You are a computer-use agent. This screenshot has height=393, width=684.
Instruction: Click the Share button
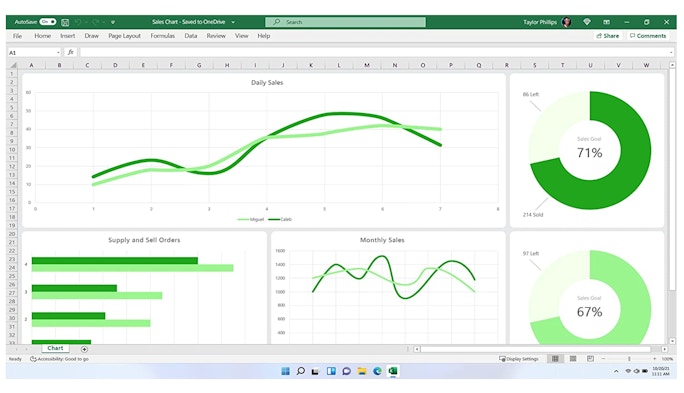point(608,36)
